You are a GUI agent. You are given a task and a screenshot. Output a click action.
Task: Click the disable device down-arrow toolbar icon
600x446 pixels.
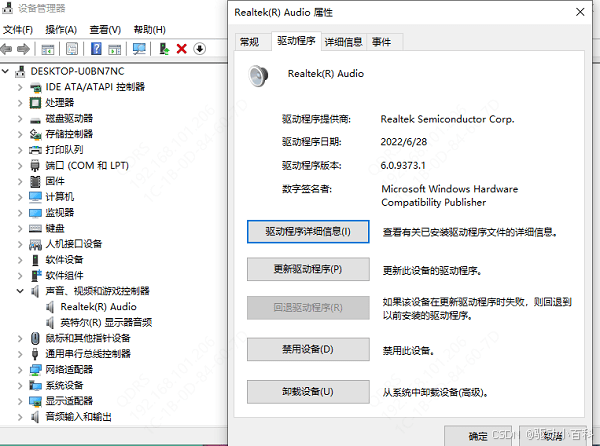coord(199,49)
